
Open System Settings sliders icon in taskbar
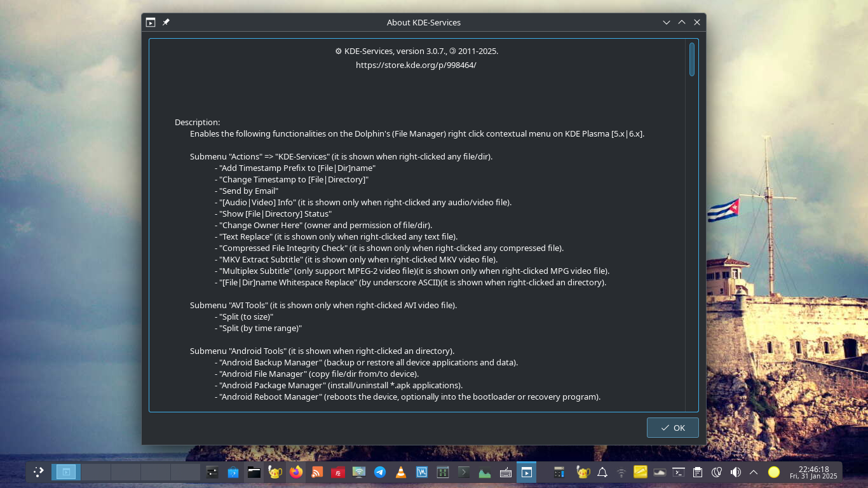(212, 472)
